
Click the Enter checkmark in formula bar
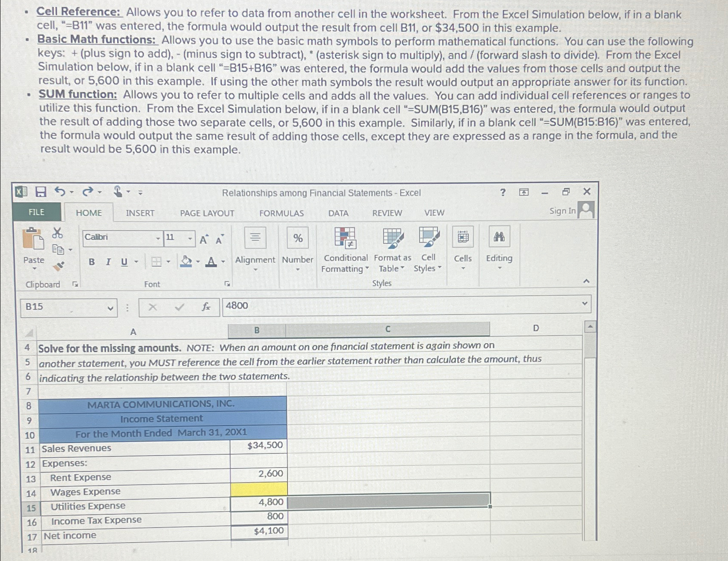[180, 307]
